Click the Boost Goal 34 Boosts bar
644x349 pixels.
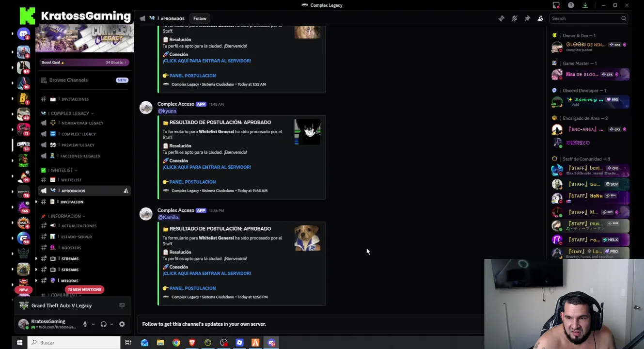84,62
